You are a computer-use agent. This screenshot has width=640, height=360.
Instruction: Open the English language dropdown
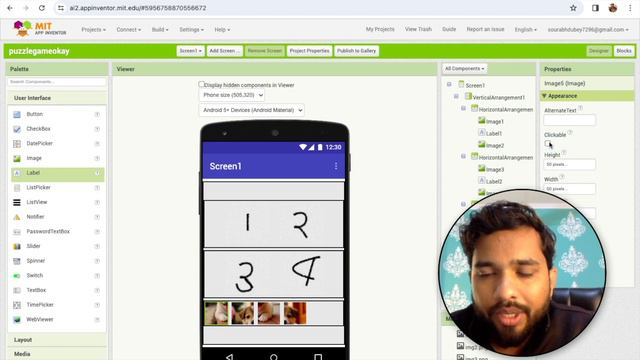click(x=526, y=29)
